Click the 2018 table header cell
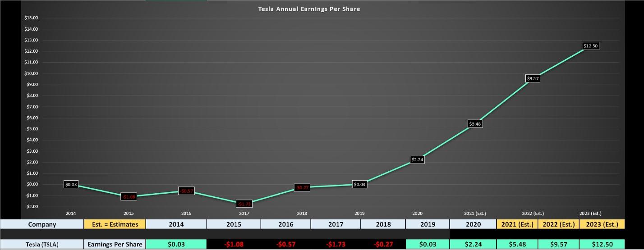Screen dimensions: 644x250 pos(383,224)
